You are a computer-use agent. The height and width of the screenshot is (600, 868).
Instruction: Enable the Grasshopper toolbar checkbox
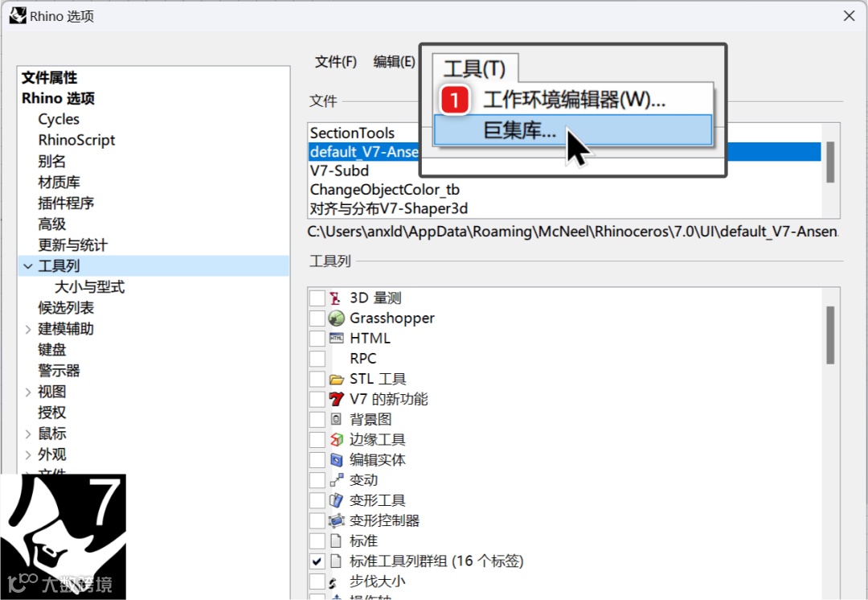click(x=317, y=318)
